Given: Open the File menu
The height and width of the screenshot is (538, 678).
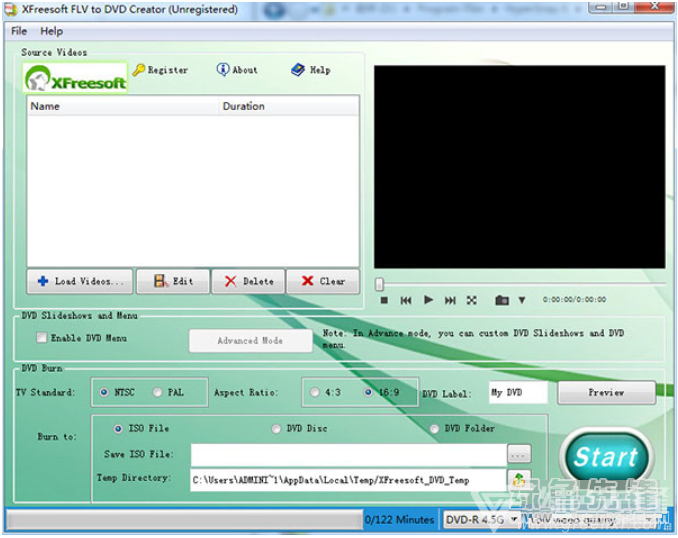Looking at the screenshot, I should point(19,31).
